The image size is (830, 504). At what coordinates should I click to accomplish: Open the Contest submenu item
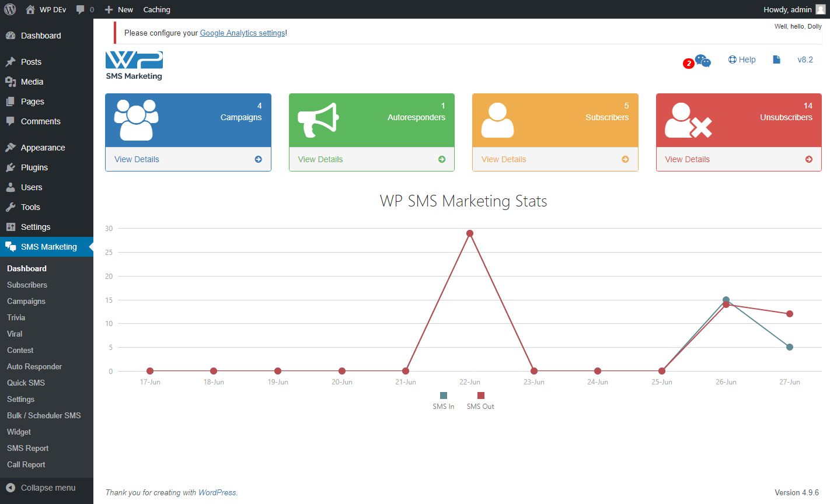(x=20, y=350)
